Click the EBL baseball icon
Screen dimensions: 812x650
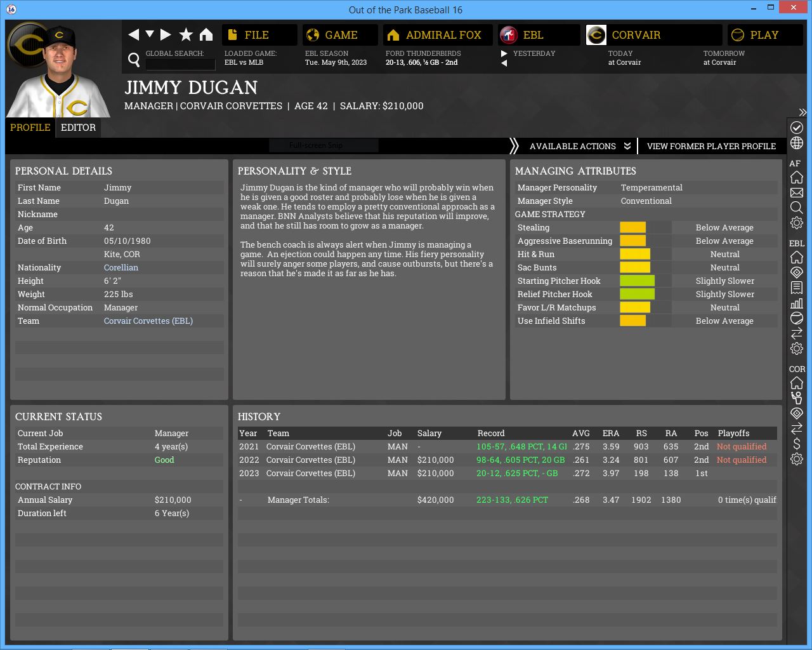[x=797, y=318]
